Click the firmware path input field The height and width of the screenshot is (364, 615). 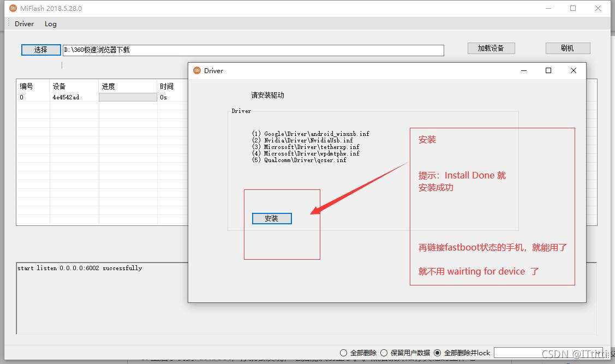253,50
